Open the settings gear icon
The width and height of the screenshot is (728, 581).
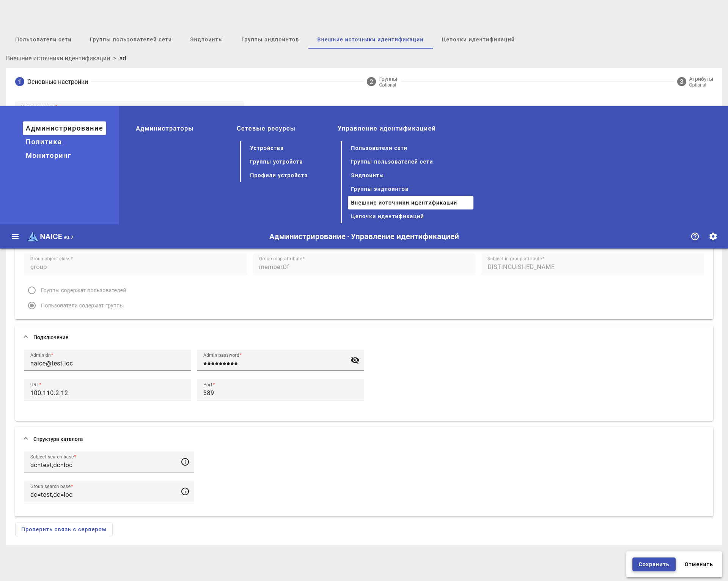[x=713, y=236]
